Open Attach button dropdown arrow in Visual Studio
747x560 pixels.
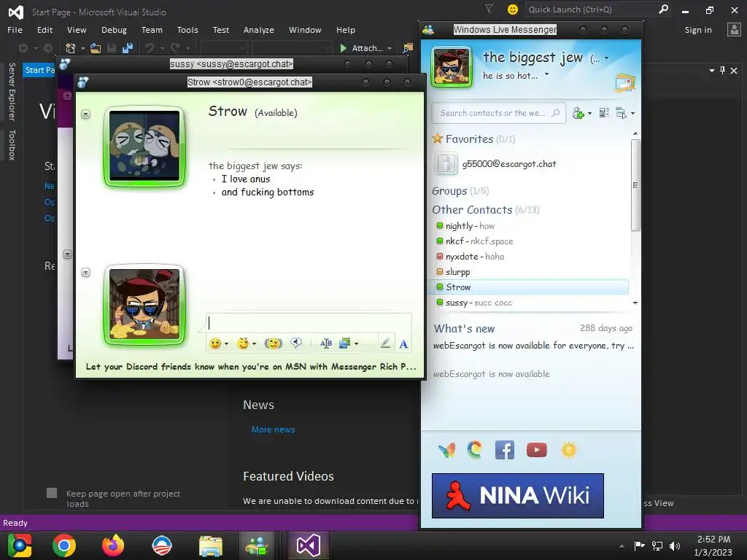pyautogui.click(x=390, y=48)
